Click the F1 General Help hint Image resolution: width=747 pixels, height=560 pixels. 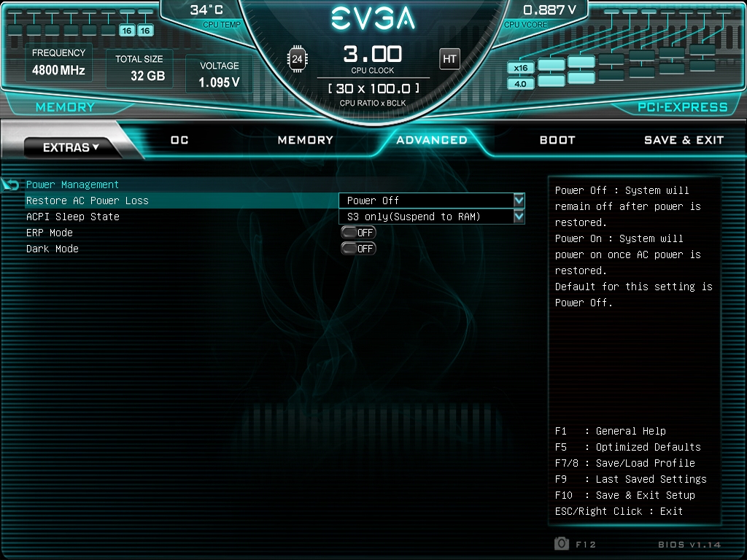[x=611, y=431]
